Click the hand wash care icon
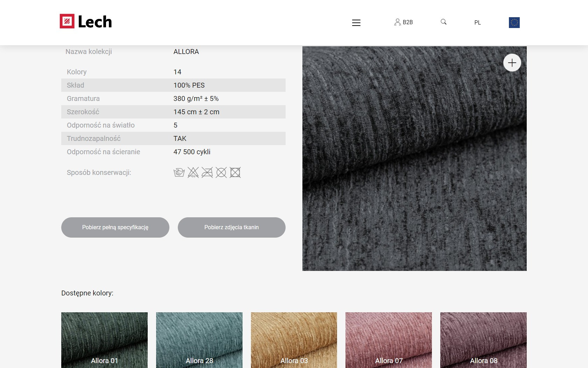588x368 pixels. pos(179,172)
